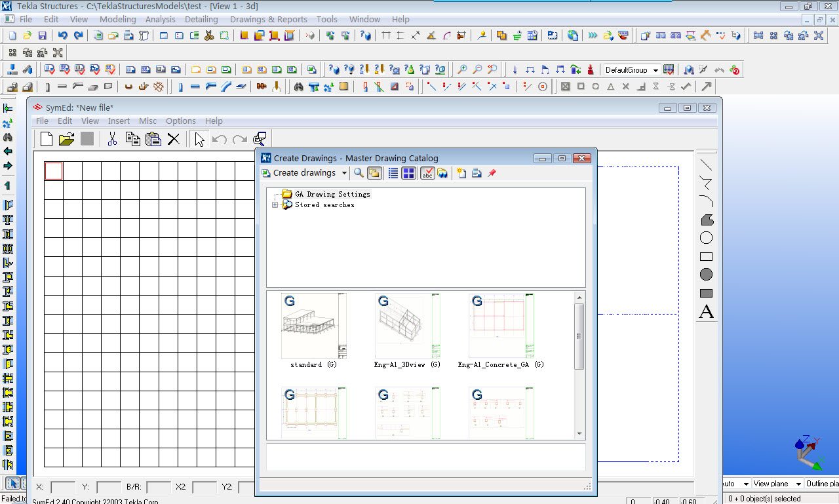Select the hollow rectangle tool in SymEd

[706, 256]
